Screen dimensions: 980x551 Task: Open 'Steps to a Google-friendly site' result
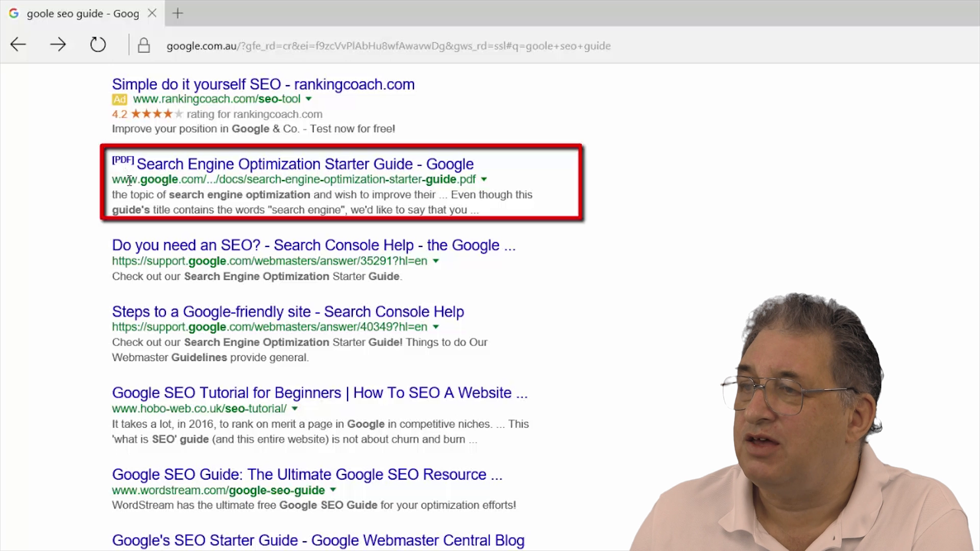288,311
